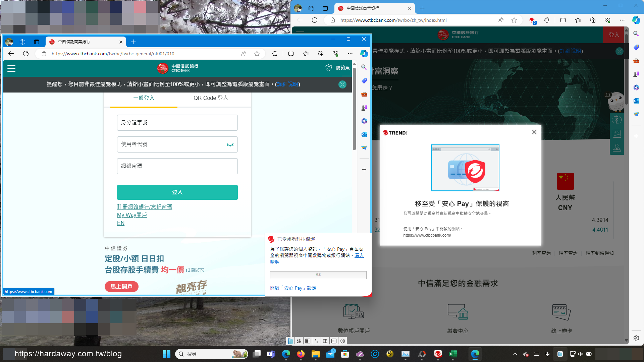Refresh page in back Edge window
This screenshot has height=362, width=644.
coord(314,20)
